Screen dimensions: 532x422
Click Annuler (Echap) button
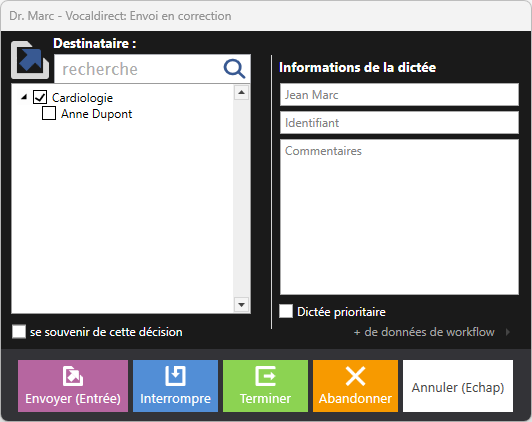[x=458, y=386]
